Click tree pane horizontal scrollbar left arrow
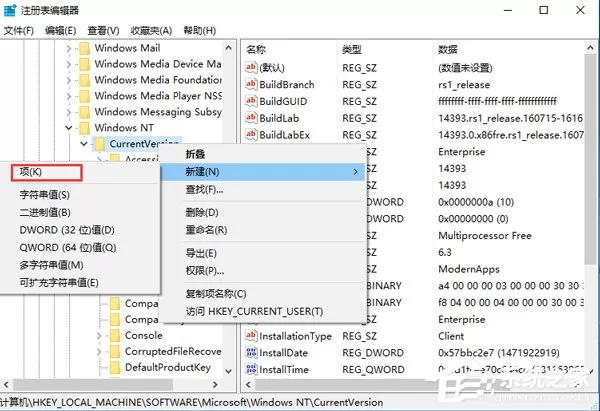The width and height of the screenshot is (600, 411). (6, 384)
